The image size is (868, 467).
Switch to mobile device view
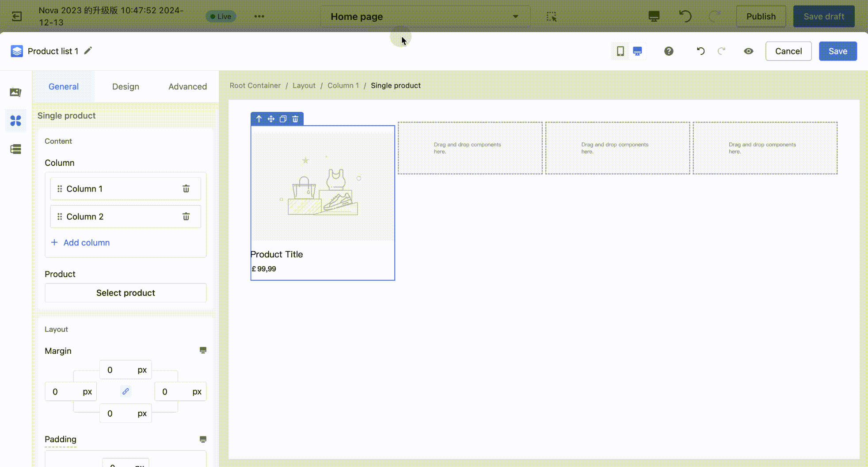pos(621,51)
